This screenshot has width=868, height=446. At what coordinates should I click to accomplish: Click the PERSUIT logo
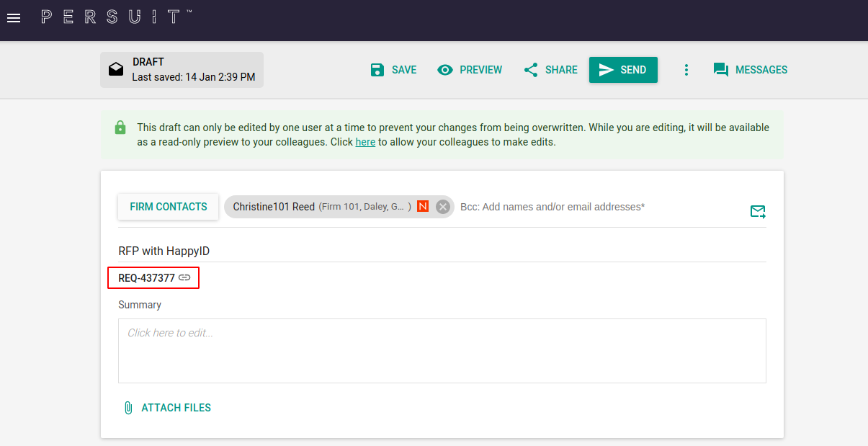point(115,17)
